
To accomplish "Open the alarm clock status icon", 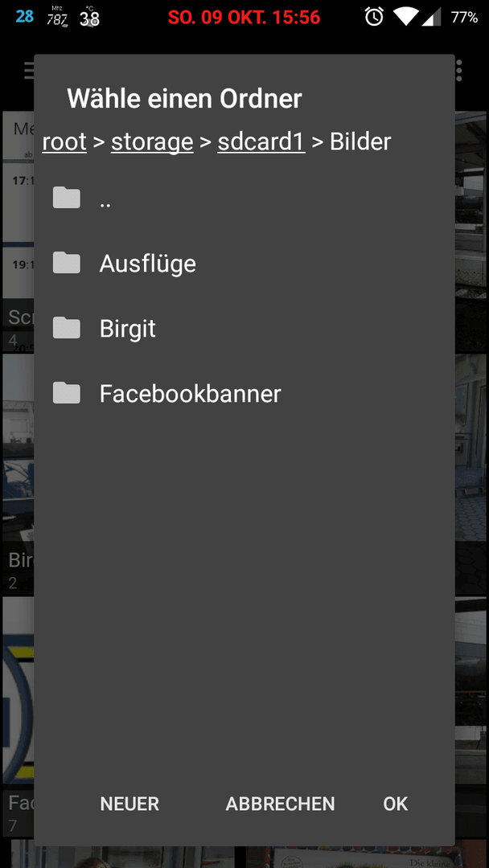I will [x=374, y=17].
